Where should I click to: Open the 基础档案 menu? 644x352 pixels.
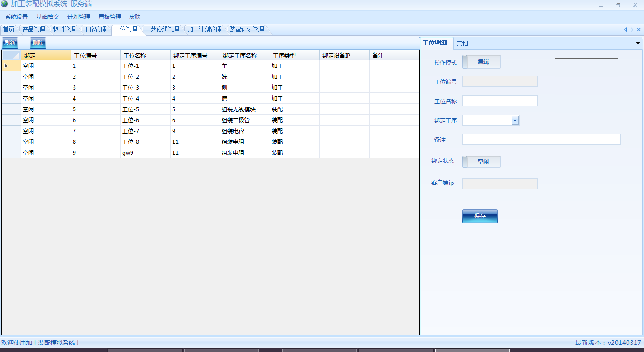[48, 17]
